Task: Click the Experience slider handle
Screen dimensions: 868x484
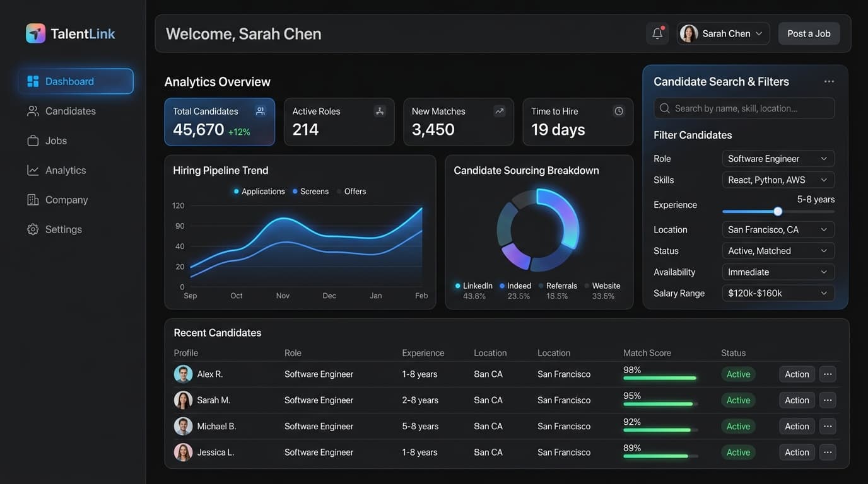Action: click(x=778, y=212)
